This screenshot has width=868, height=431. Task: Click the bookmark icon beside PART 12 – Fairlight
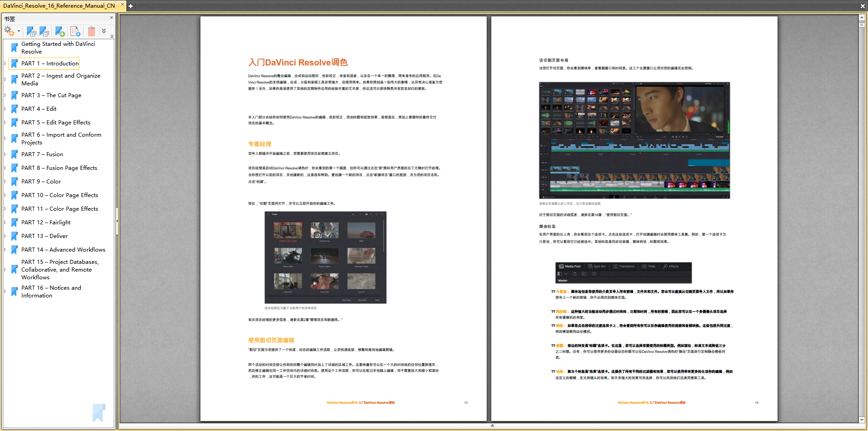(15, 223)
